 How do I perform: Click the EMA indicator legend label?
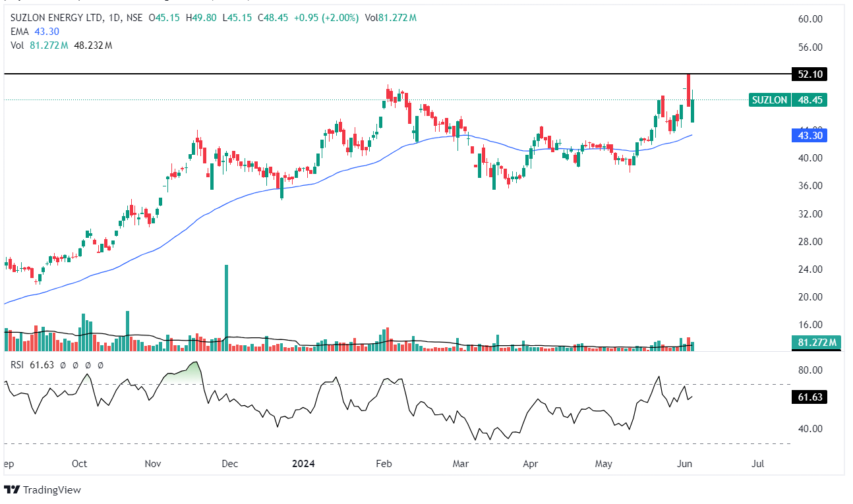(x=19, y=32)
